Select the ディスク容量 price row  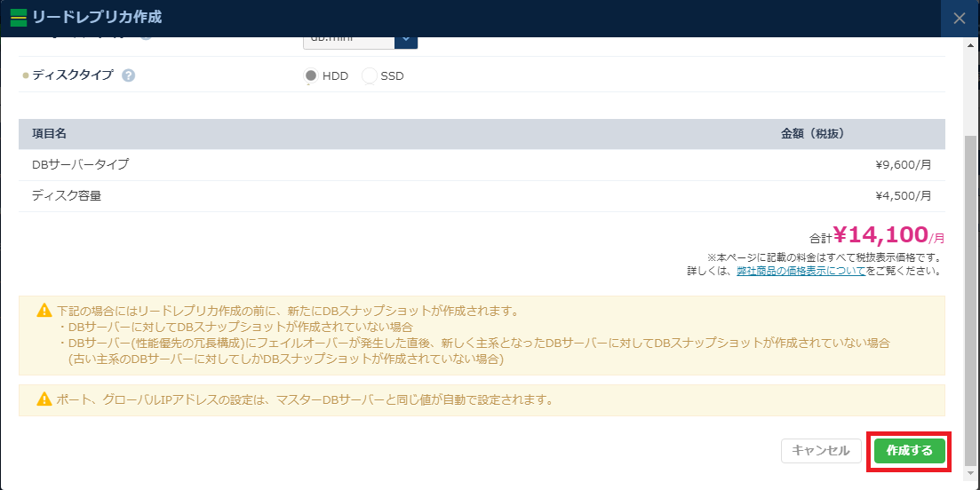481,195
